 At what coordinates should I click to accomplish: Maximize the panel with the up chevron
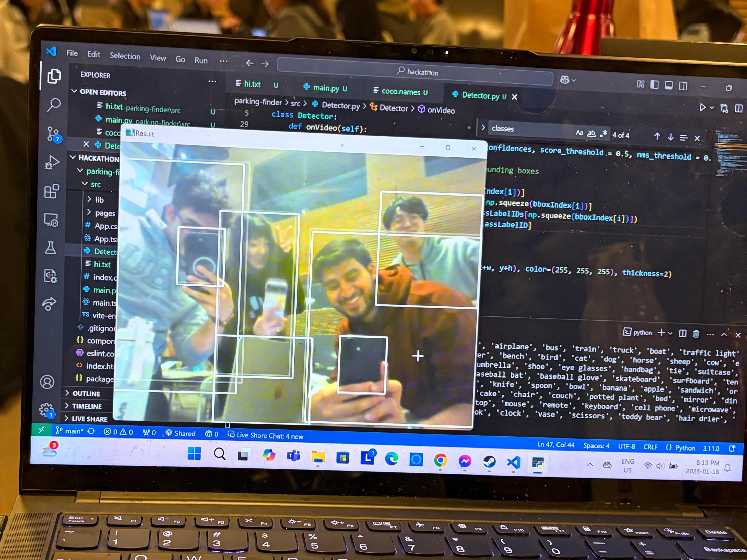[x=724, y=335]
